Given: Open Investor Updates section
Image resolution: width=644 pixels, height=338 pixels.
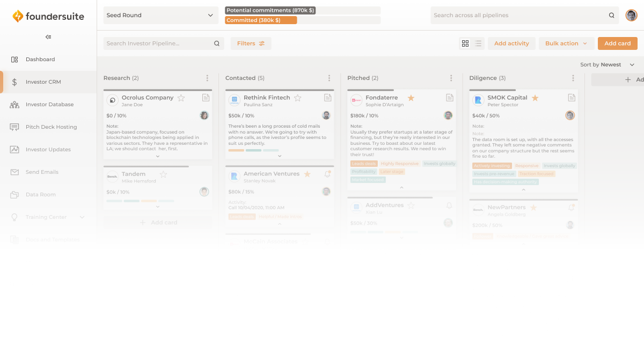Looking at the screenshot, I should click(48, 150).
